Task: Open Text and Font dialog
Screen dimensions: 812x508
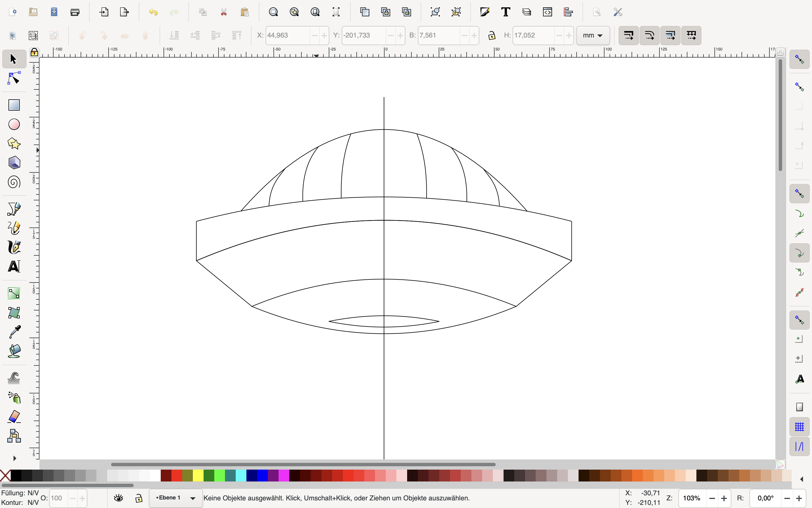Action: click(506, 12)
